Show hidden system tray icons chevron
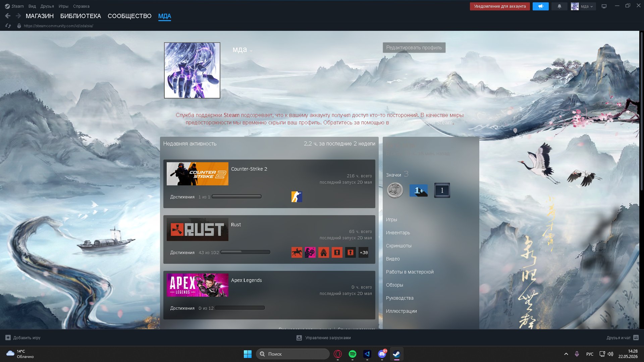Viewport: 644px width, 362px height. tap(566, 354)
